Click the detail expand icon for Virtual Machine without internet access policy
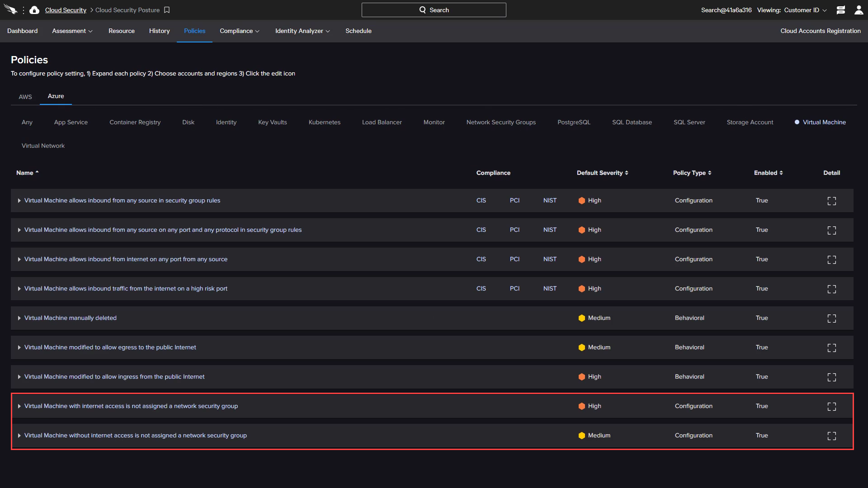Viewport: 868px width, 488px height. point(832,436)
